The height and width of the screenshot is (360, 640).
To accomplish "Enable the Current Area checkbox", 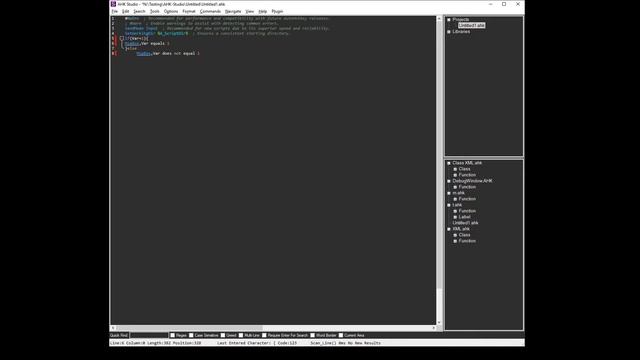I will coord(341,335).
